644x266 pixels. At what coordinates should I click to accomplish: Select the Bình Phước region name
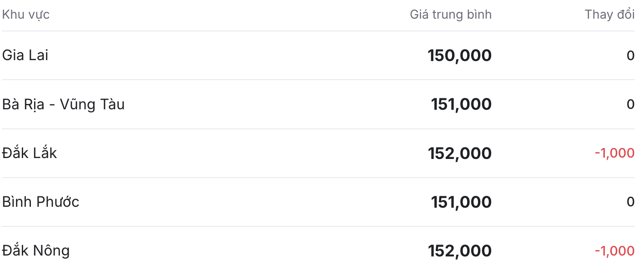(x=40, y=202)
